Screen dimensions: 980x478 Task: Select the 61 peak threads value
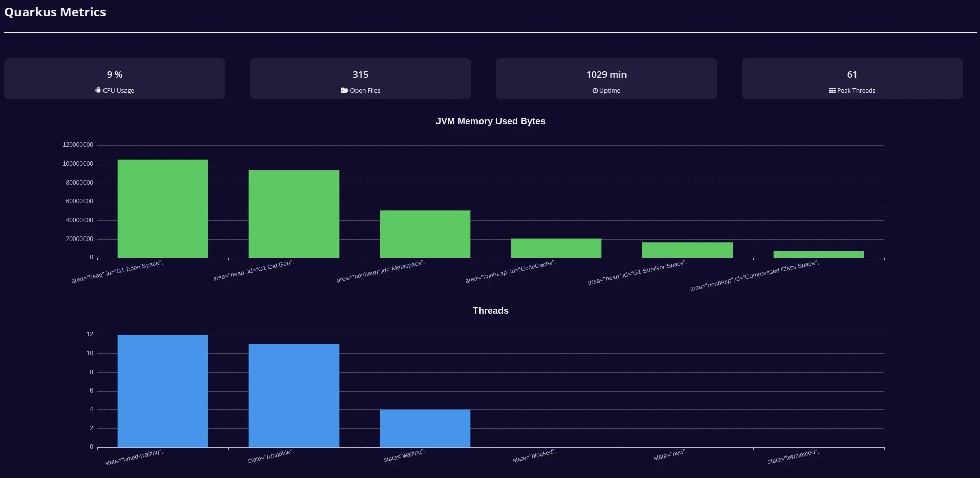pos(852,75)
